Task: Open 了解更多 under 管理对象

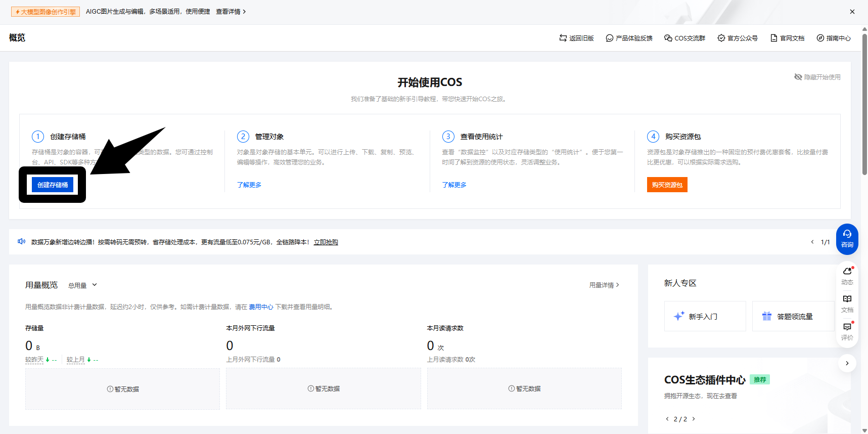Action: 249,185
